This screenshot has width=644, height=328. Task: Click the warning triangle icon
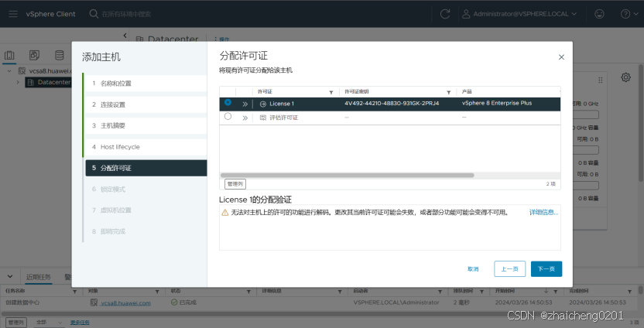[x=225, y=213]
